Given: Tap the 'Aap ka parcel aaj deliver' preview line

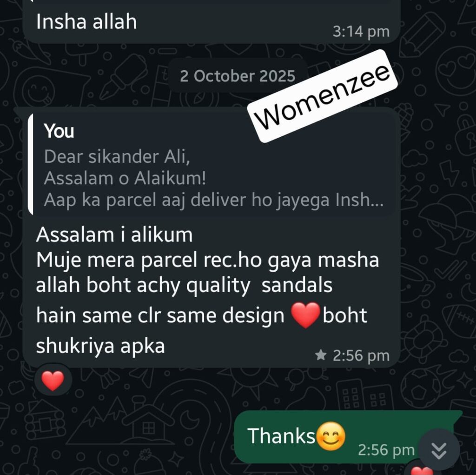Looking at the screenshot, I should [x=214, y=200].
